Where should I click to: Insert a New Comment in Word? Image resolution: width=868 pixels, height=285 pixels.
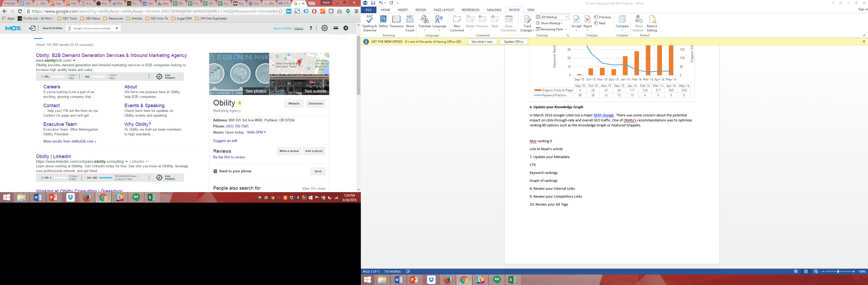(457, 23)
